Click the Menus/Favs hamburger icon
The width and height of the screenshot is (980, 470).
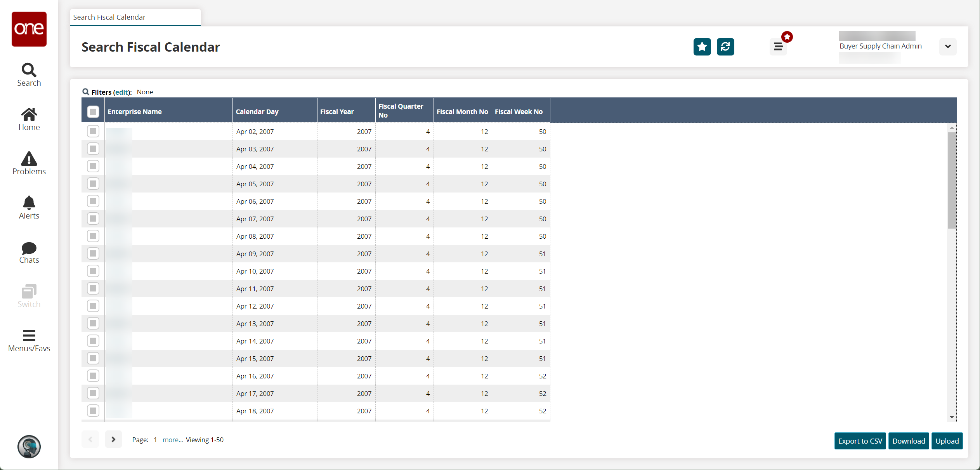(x=29, y=336)
